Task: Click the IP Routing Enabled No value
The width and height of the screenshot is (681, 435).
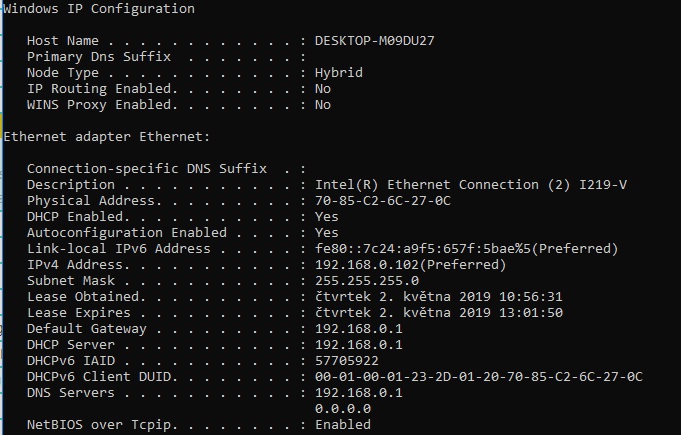Action: tap(323, 88)
